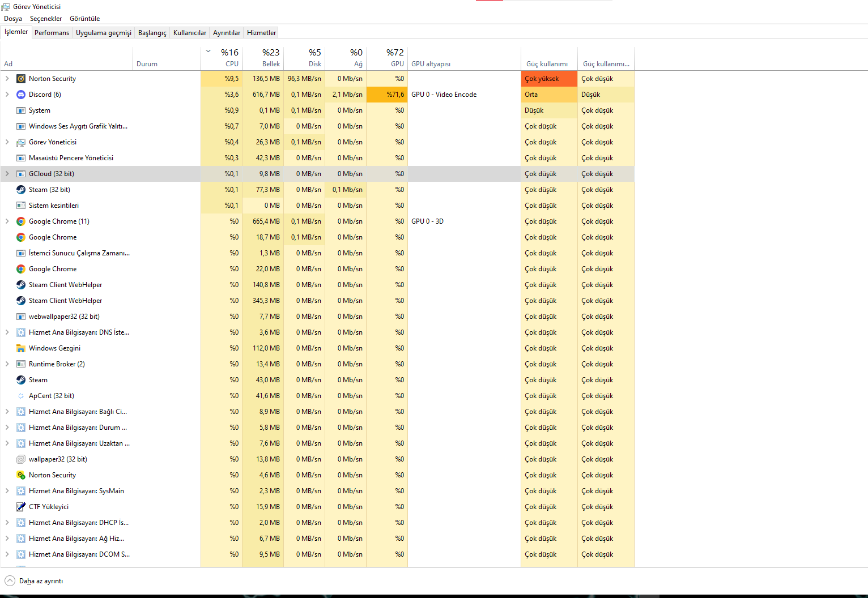
Task: Click the gear icon of Hizmet Ana Bilgisayarı: Bağlı
Action: click(x=21, y=412)
